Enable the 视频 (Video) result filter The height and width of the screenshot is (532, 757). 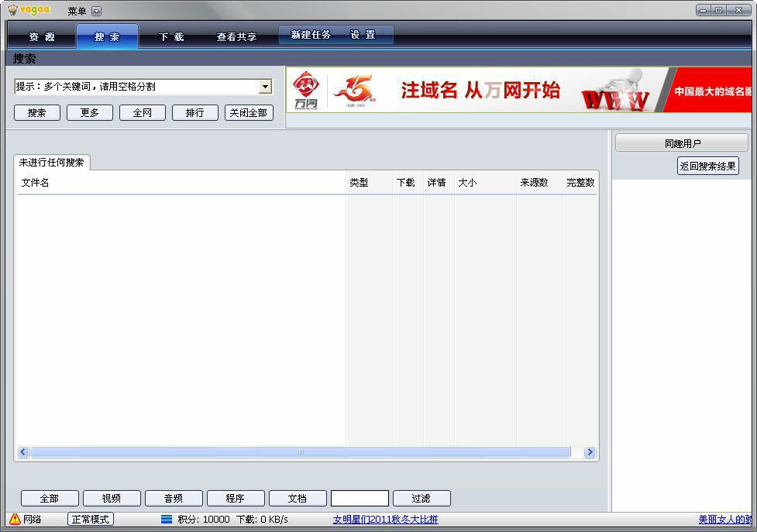tap(111, 498)
